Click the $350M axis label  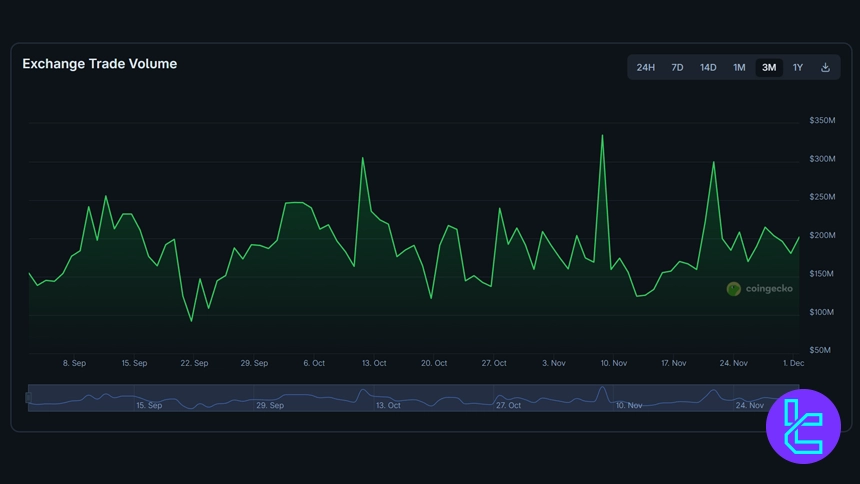pos(822,120)
